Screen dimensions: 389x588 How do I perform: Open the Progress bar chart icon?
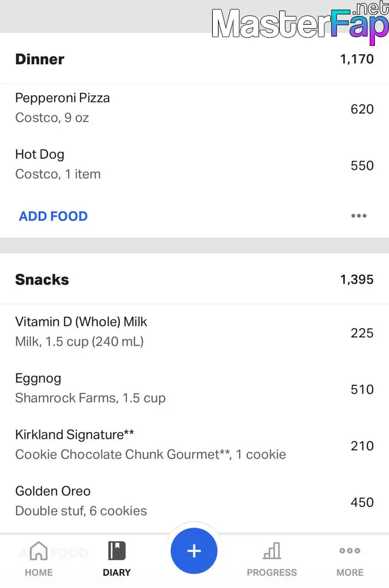[271, 550]
